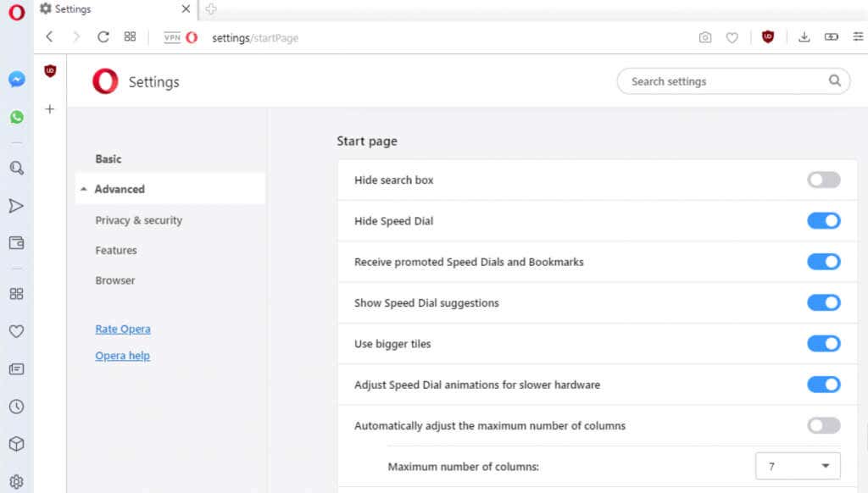
Task: Toggle the VPN badge in the address bar
Action: (x=172, y=37)
